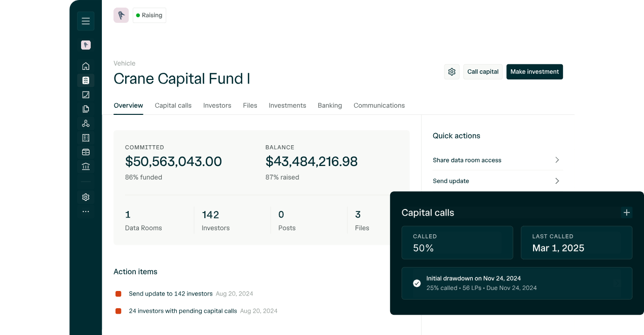The height and width of the screenshot is (335, 644).
Task: Click red marker beside 24 investors action item
Action: pyautogui.click(x=118, y=311)
